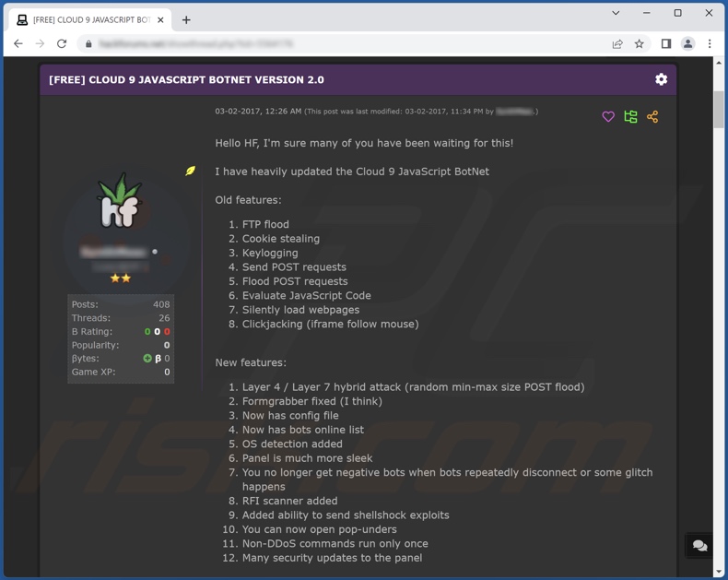Click the blurred modifier username in timestamp
The image size is (728, 580).
click(x=514, y=112)
